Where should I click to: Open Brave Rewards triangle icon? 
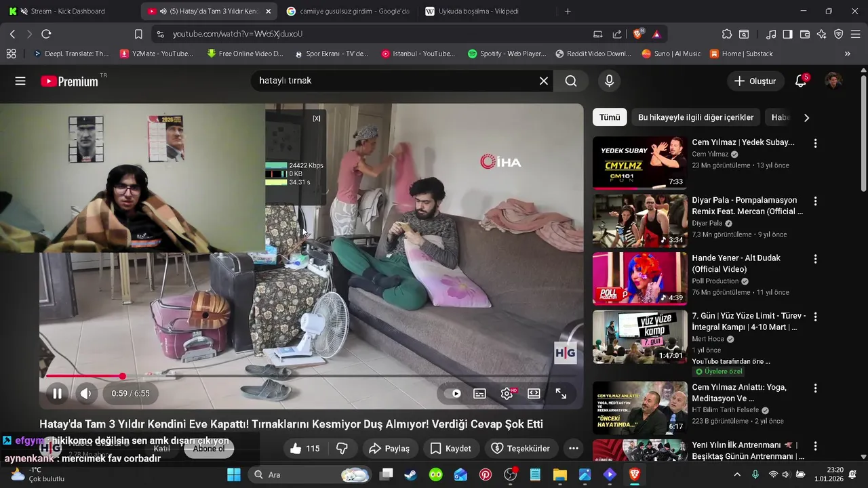point(656,34)
